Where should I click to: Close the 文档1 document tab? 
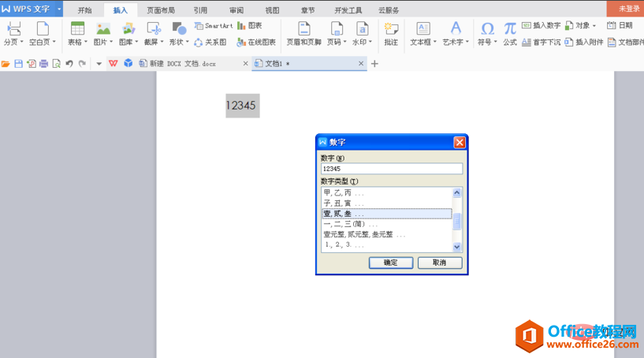tap(361, 64)
